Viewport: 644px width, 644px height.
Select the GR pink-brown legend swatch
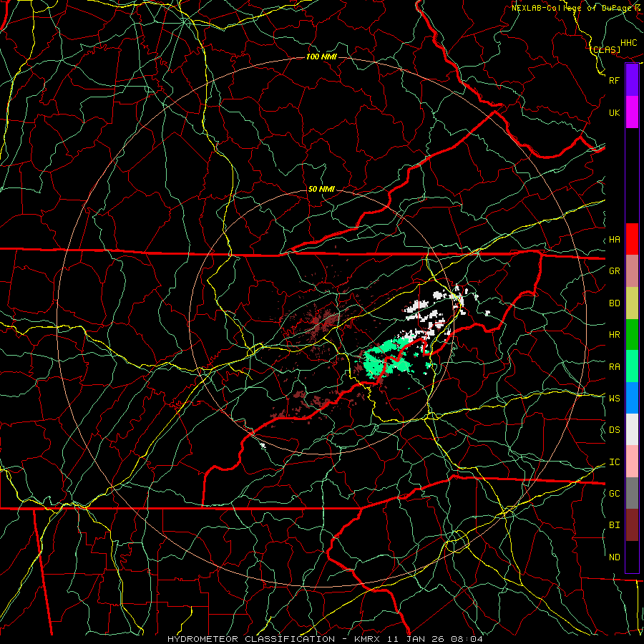pos(632,271)
